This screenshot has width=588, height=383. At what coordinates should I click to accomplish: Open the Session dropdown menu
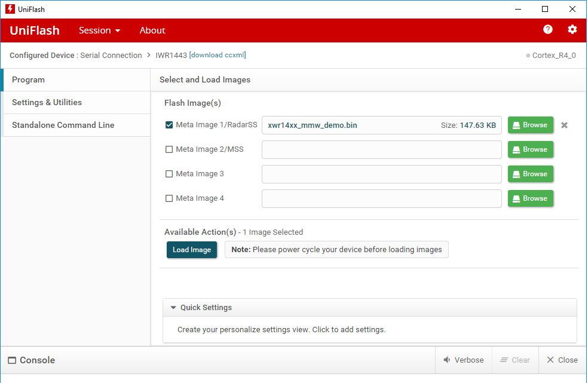point(99,30)
